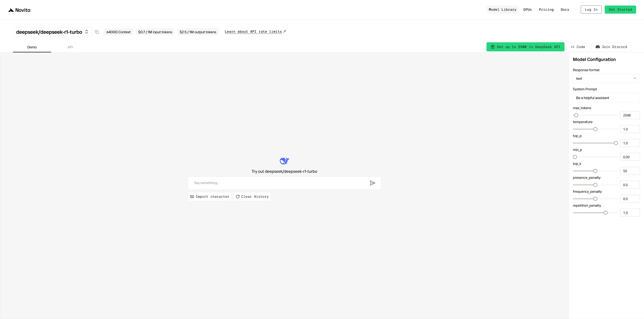The height and width of the screenshot is (319, 644).
Task: Adjust the frequency_penalty slider
Action: [595, 199]
